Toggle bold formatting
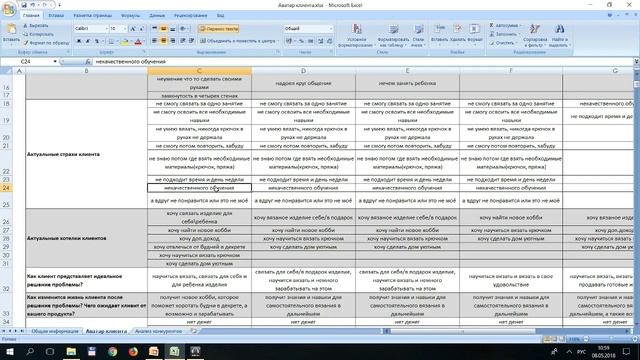Viewport: 640px width, 360px height. pos(79,41)
